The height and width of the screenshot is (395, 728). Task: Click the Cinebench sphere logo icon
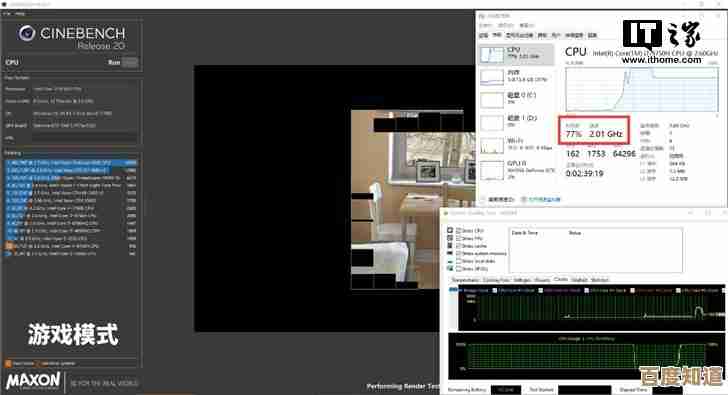tap(27, 33)
